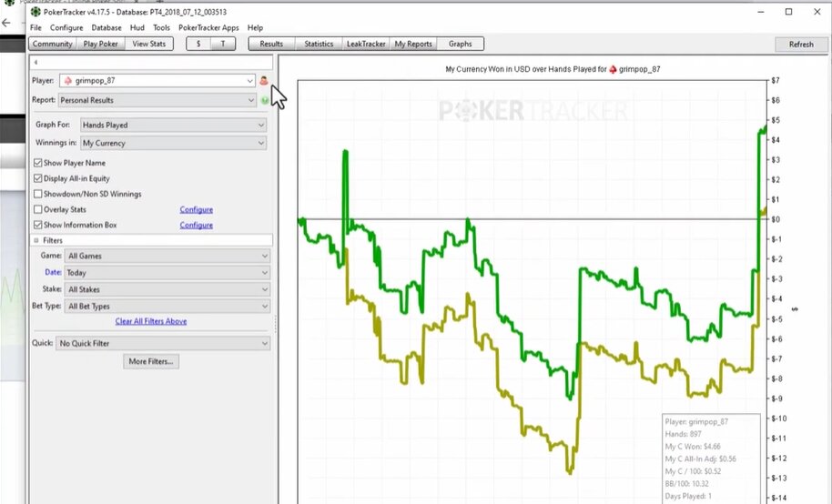Click the More Filters... button

click(151, 361)
